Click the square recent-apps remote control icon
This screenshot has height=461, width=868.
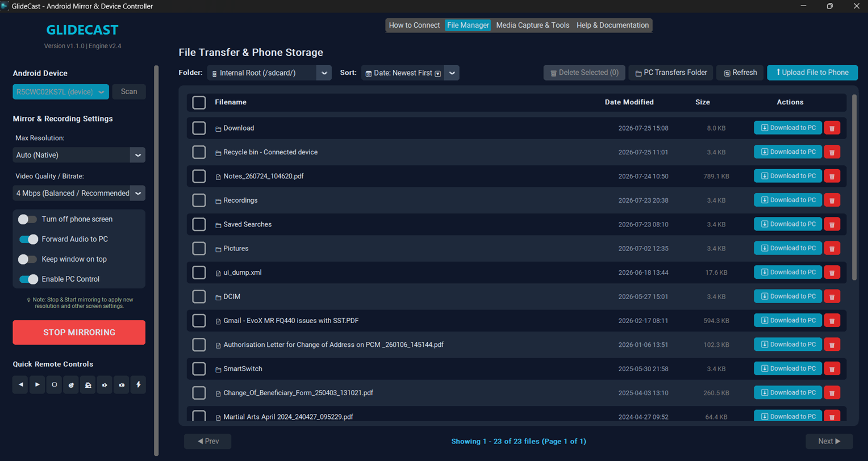[55, 384]
